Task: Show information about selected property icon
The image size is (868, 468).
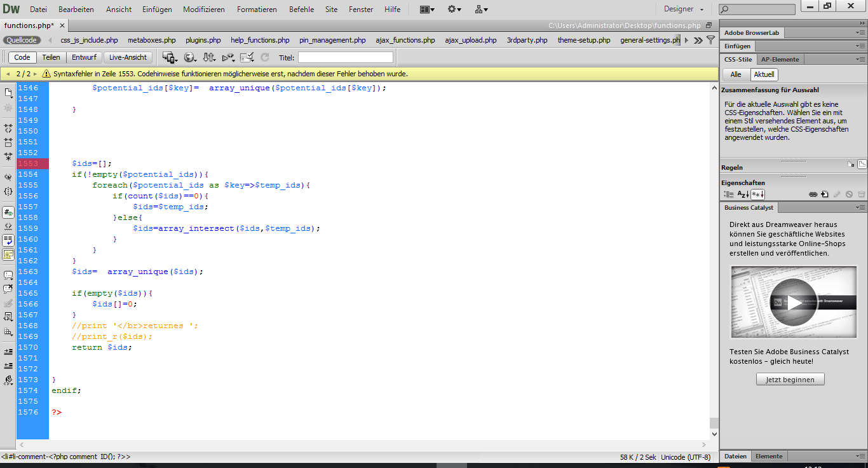Action: 851,164
